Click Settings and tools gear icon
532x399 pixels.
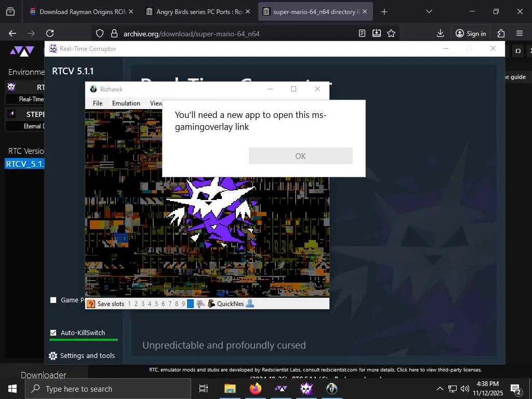click(x=53, y=355)
